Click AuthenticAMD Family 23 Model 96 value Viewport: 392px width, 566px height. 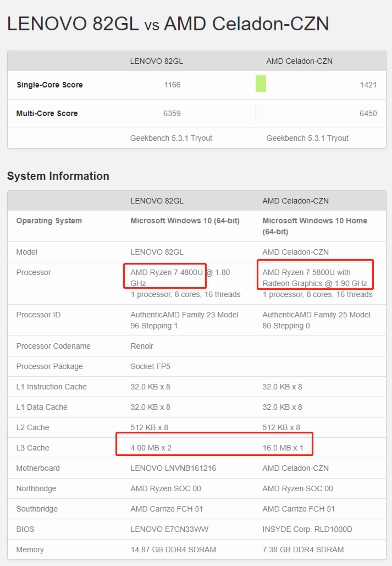point(184,320)
